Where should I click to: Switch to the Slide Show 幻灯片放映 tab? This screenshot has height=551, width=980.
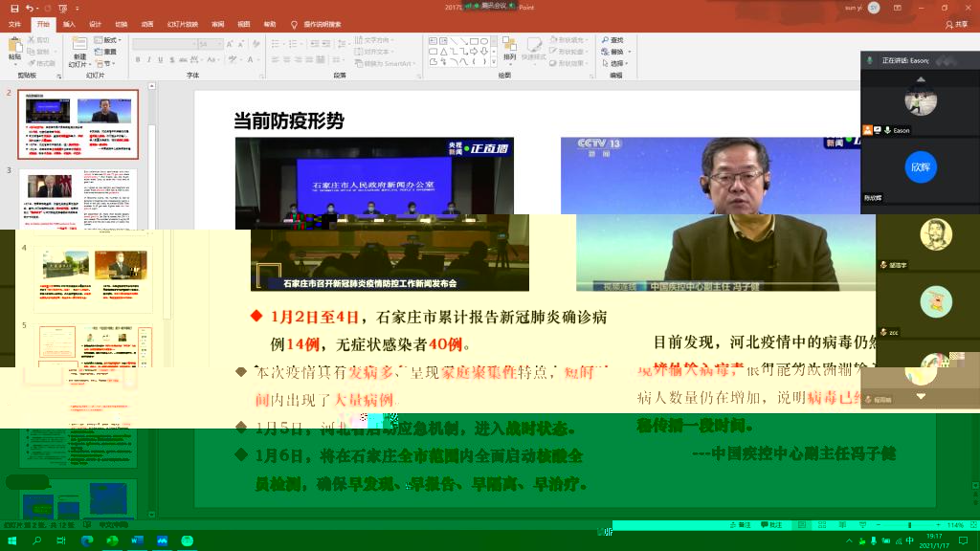tap(183, 24)
